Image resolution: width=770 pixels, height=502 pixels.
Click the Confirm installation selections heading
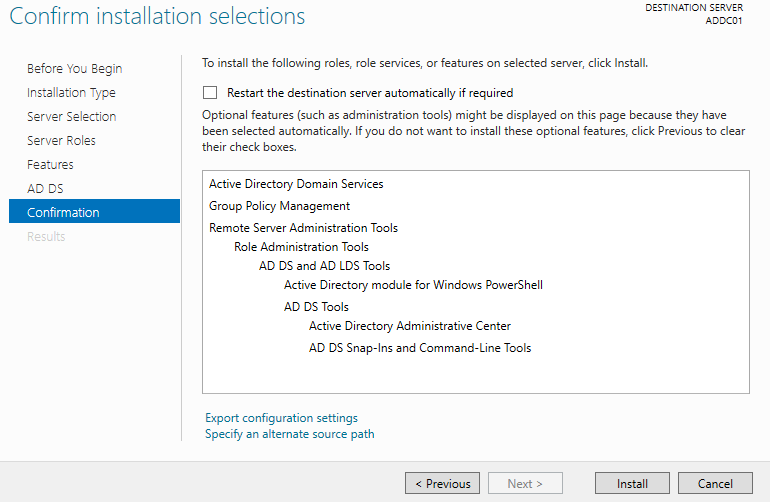157,16
